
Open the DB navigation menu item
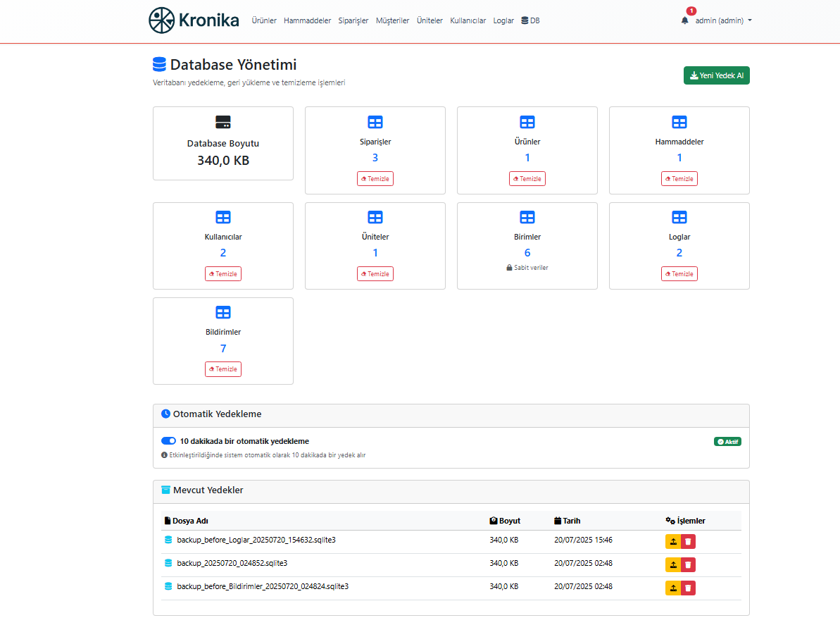[531, 20]
